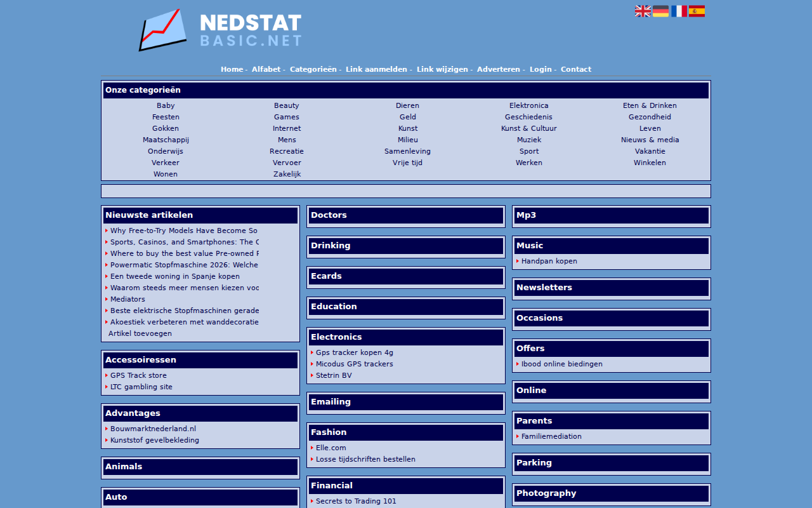Browse the Beauty category

(x=287, y=105)
